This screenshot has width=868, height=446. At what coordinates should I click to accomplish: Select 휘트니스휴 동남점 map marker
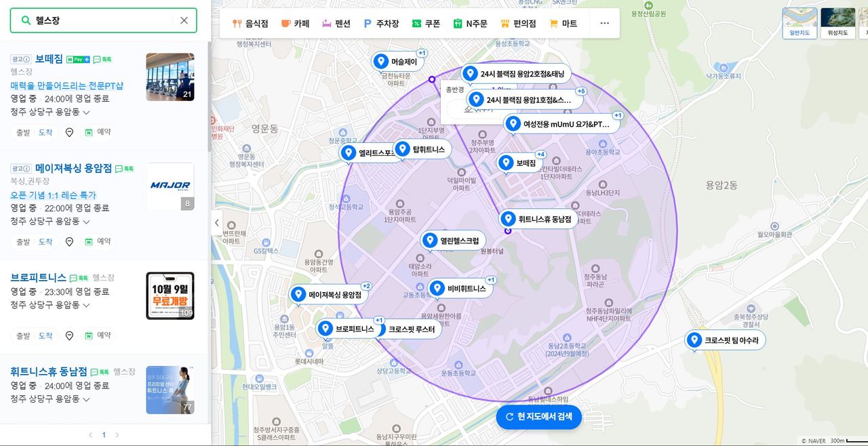(x=538, y=219)
